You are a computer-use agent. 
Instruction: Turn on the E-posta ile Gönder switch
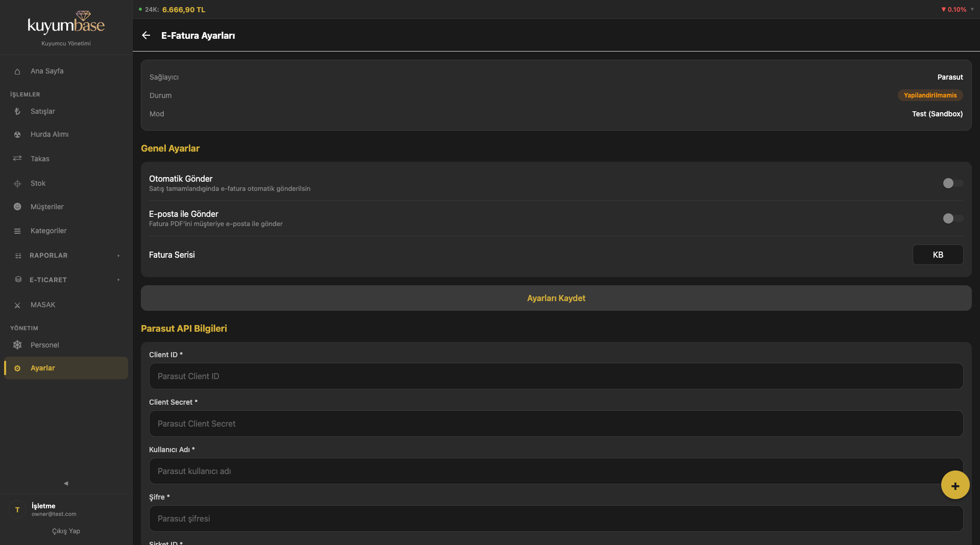[953, 218]
